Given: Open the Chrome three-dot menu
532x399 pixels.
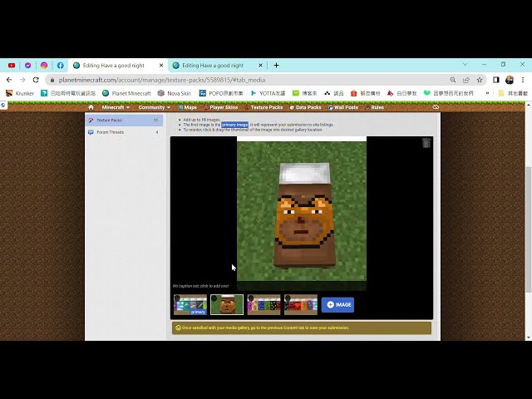Looking at the screenshot, I should point(523,80).
